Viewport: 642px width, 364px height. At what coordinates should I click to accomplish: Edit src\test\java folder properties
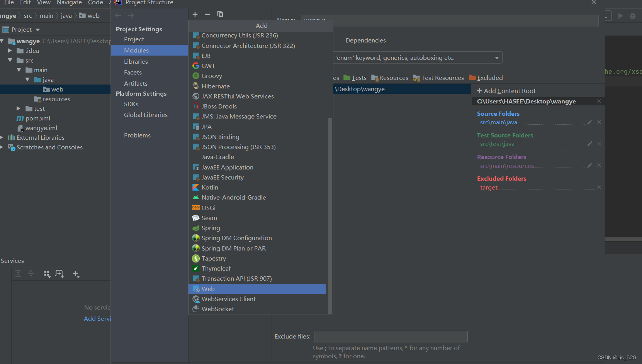(590, 144)
